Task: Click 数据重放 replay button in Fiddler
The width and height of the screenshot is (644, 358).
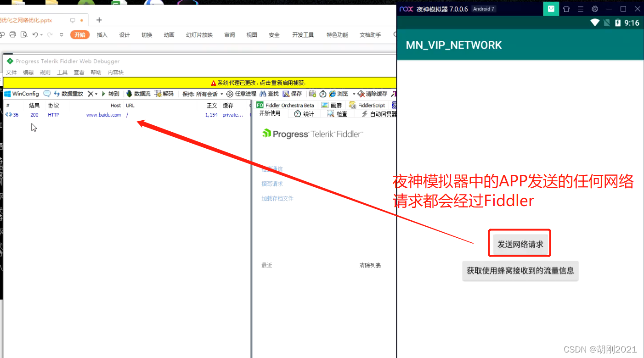Action: [x=68, y=94]
